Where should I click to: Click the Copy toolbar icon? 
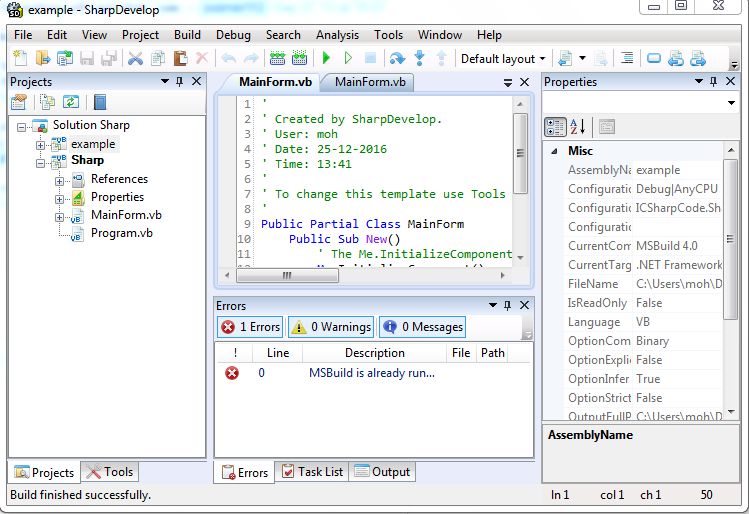coord(158,58)
